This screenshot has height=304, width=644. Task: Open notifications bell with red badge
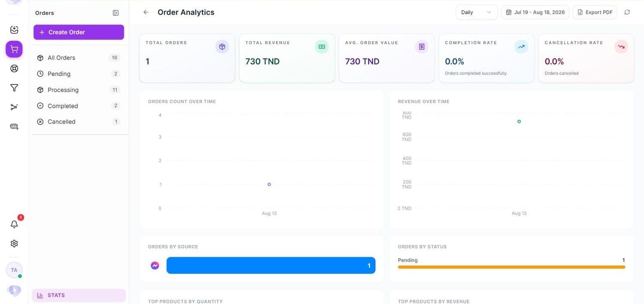pos(14,224)
